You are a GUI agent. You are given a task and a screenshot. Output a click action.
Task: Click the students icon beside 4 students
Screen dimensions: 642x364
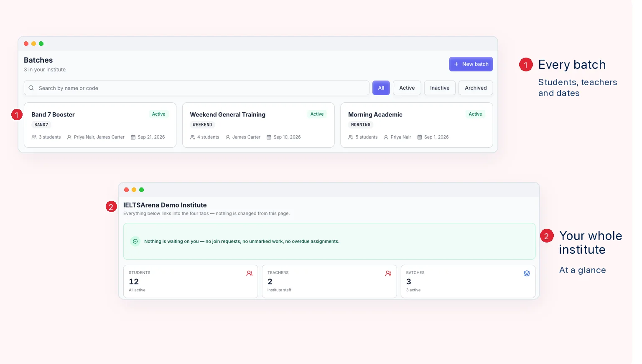(x=193, y=137)
